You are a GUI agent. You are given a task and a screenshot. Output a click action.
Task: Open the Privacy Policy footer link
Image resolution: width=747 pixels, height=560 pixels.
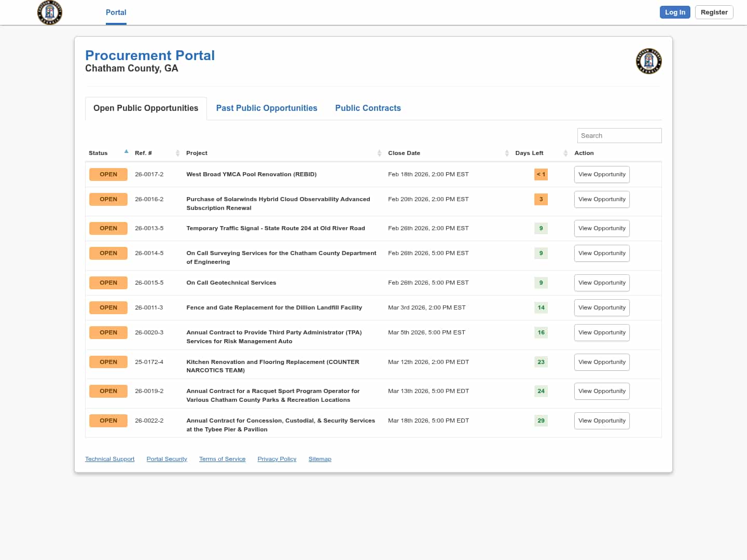[276, 459]
